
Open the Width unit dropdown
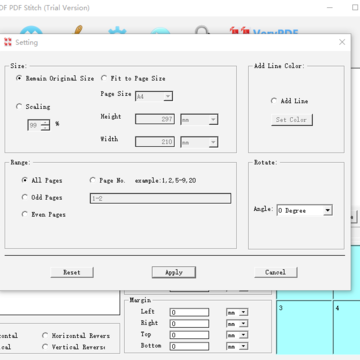(x=213, y=142)
